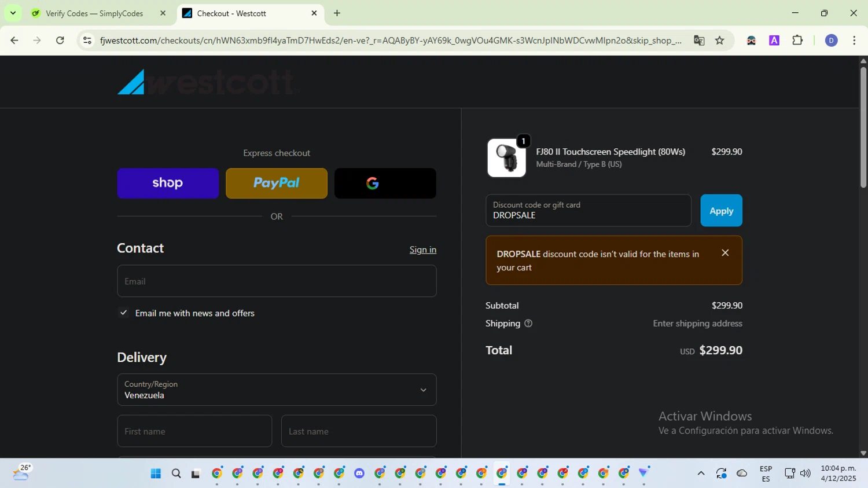Focus the First name field
Viewport: 868px width, 488px height.
194,431
